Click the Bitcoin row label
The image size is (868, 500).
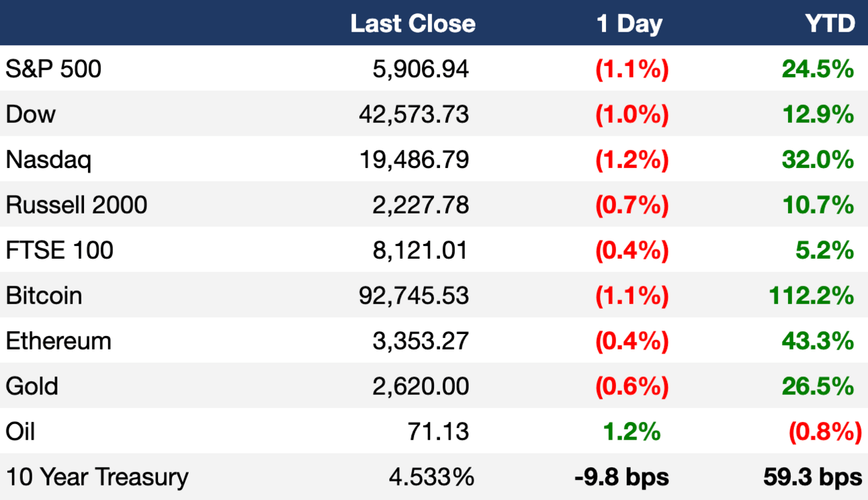(44, 296)
